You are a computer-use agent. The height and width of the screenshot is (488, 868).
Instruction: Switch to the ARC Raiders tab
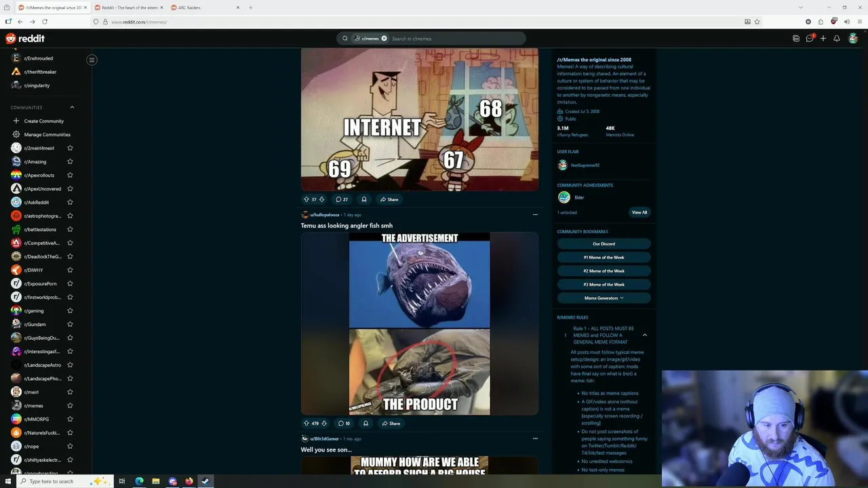pyautogui.click(x=205, y=7)
